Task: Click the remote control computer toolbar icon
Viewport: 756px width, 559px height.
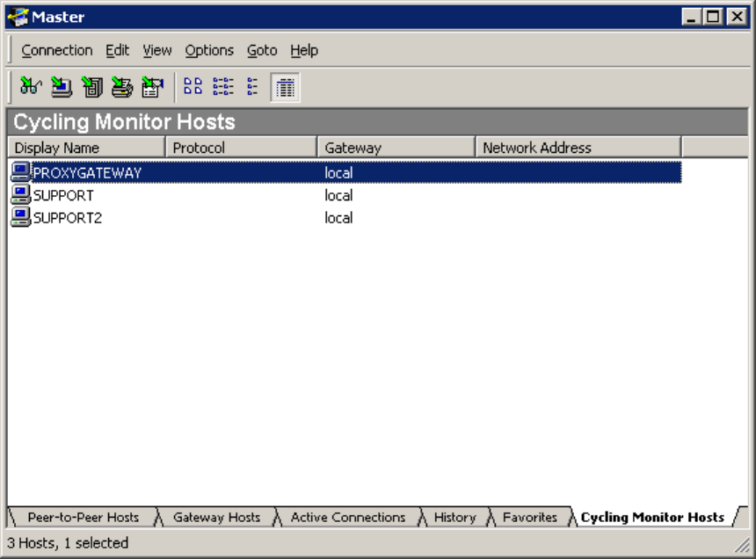Action: (62, 87)
